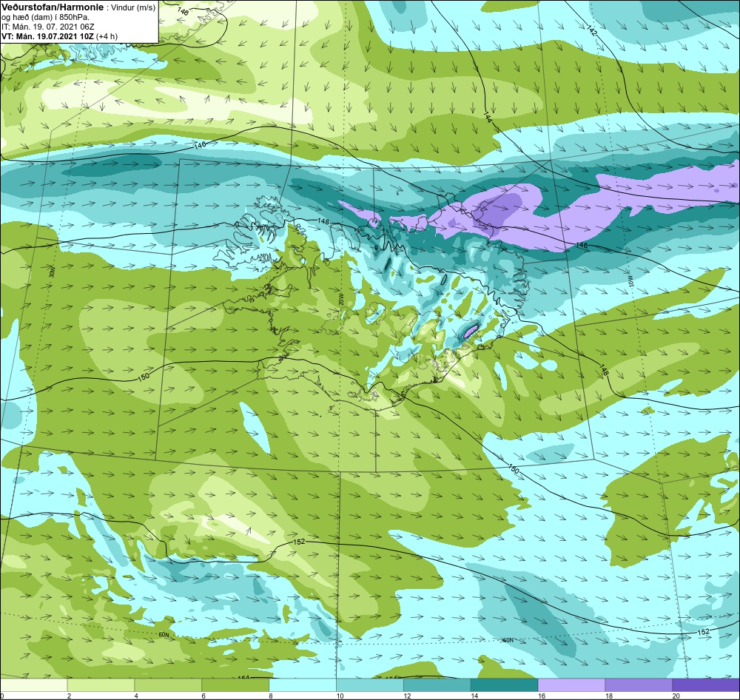This screenshot has width=740, height=700.
Task: Click the 'og hæð (dam) í 850hPa.' line
Action: point(46,18)
